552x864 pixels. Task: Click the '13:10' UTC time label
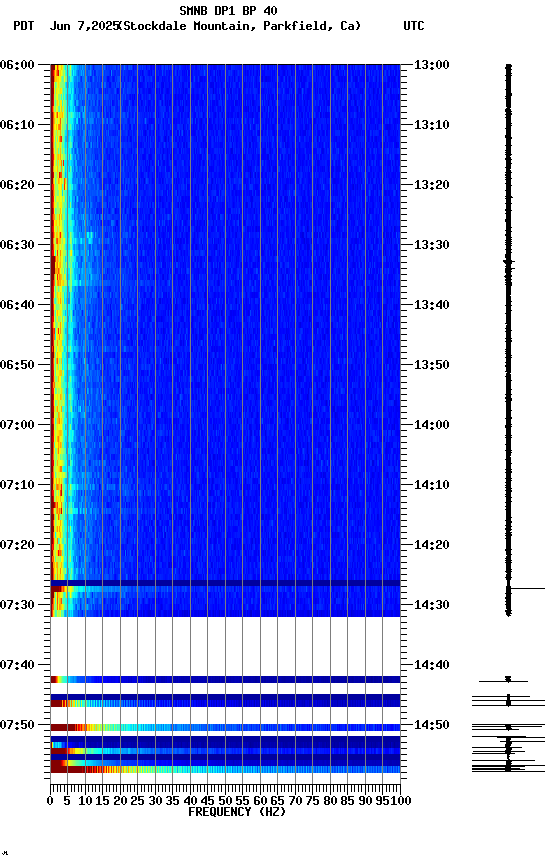[x=432, y=125]
